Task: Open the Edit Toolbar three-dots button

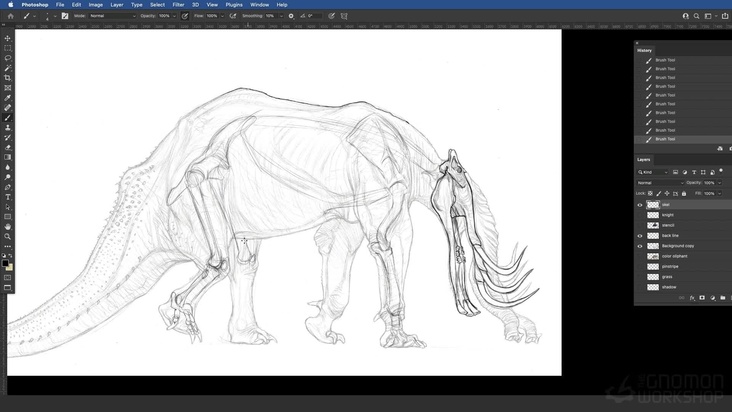Action: click(7, 246)
